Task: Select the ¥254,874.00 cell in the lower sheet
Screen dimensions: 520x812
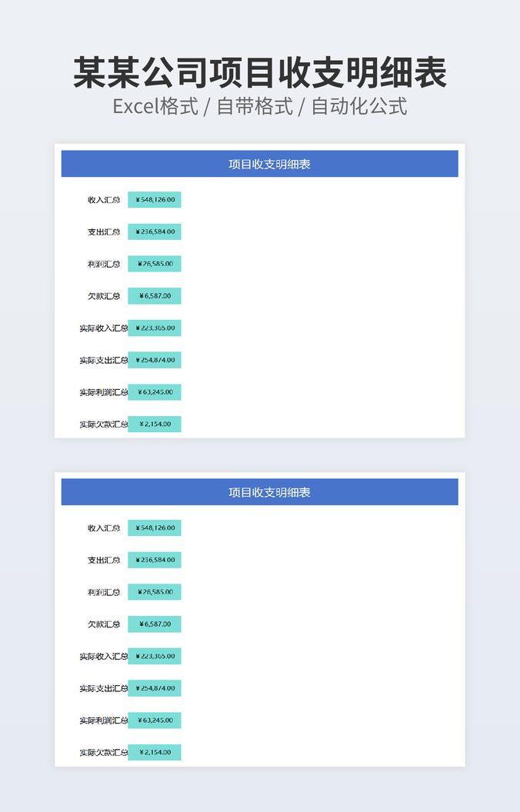Action: point(155,688)
